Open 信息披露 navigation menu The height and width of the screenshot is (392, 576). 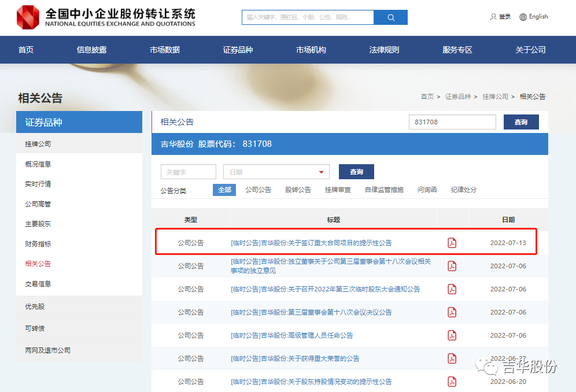pyautogui.click(x=92, y=50)
